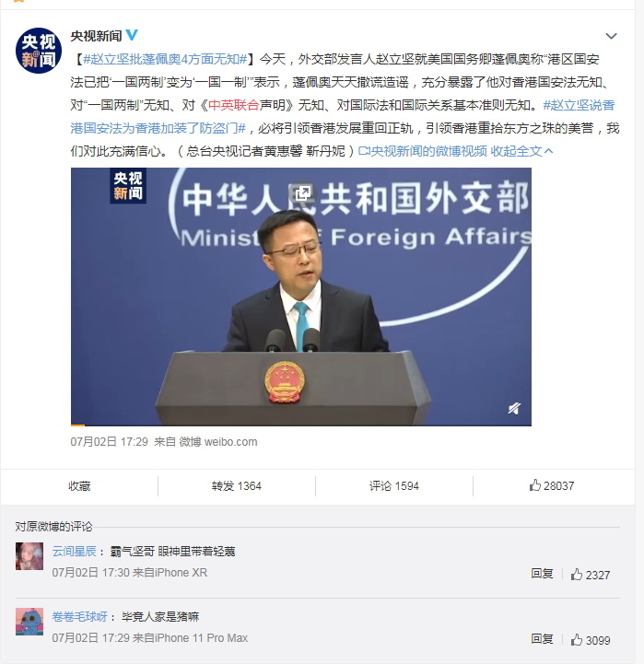Viewport: 644px width, 664px height.
Task: Open the 评论 1594 comments tab
Action: (394, 485)
